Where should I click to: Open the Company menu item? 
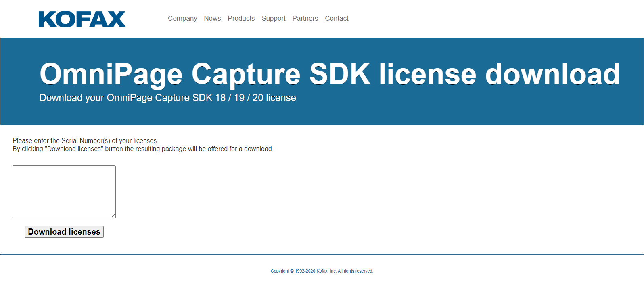(x=182, y=18)
